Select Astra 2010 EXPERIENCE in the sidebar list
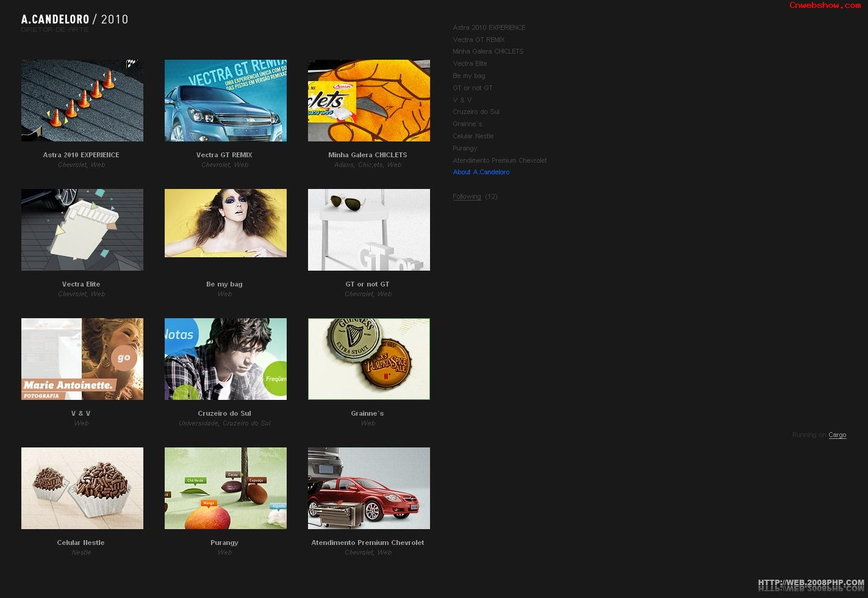Viewport: 868px width, 598px height. pyautogui.click(x=489, y=27)
